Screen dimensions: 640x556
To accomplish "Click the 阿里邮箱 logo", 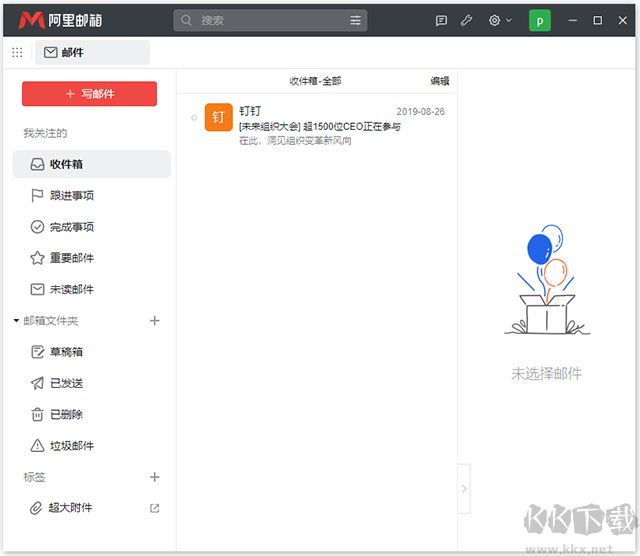I will pyautogui.click(x=60, y=20).
